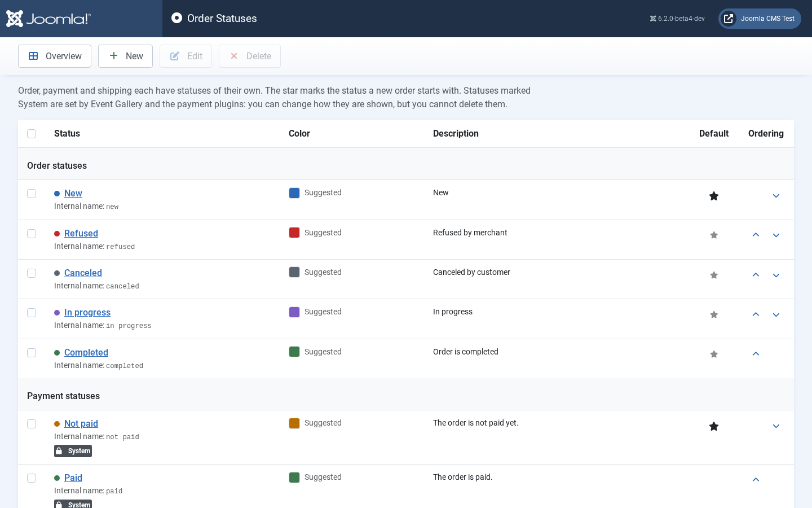Select the Completed row checkbox
The height and width of the screenshot is (508, 812).
pos(32,353)
